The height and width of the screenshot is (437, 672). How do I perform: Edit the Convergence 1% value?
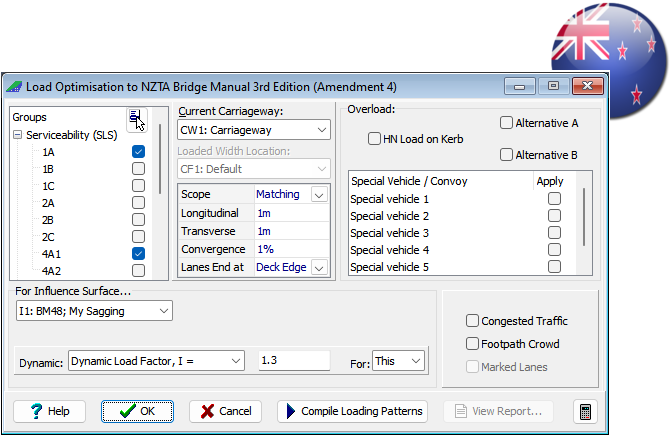click(x=292, y=249)
